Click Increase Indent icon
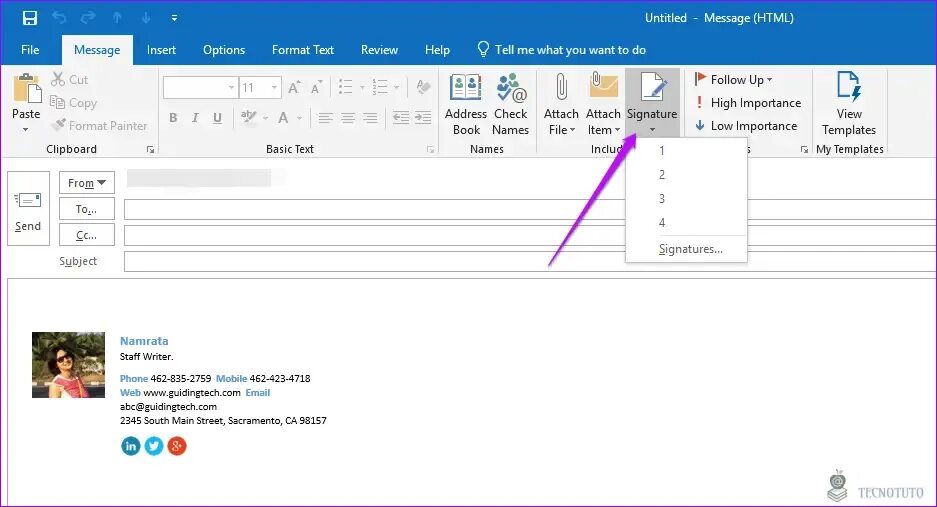 coord(423,118)
